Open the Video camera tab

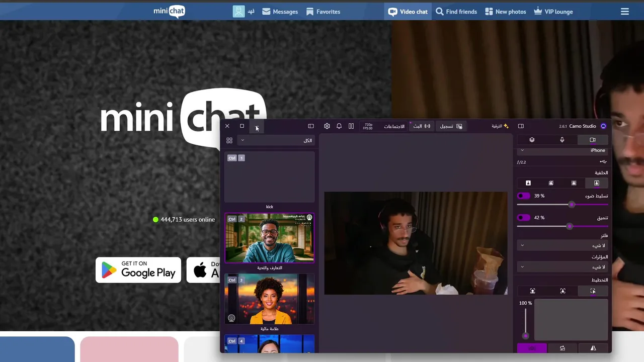coord(593,140)
